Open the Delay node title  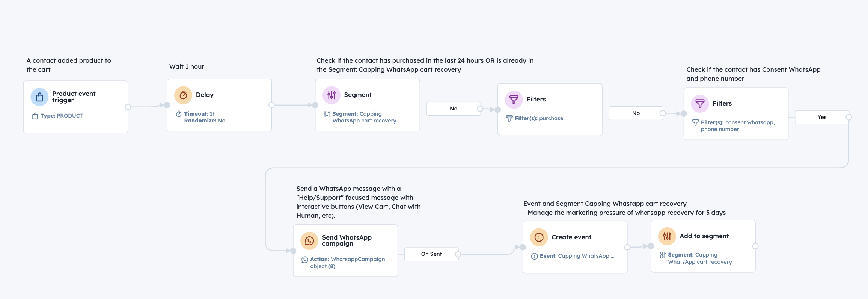pos(205,95)
